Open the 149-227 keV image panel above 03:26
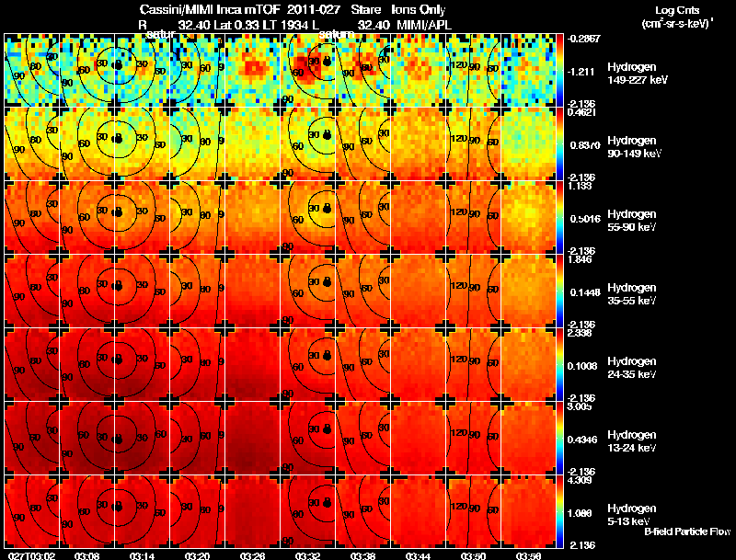736x560 pixels. 253,71
